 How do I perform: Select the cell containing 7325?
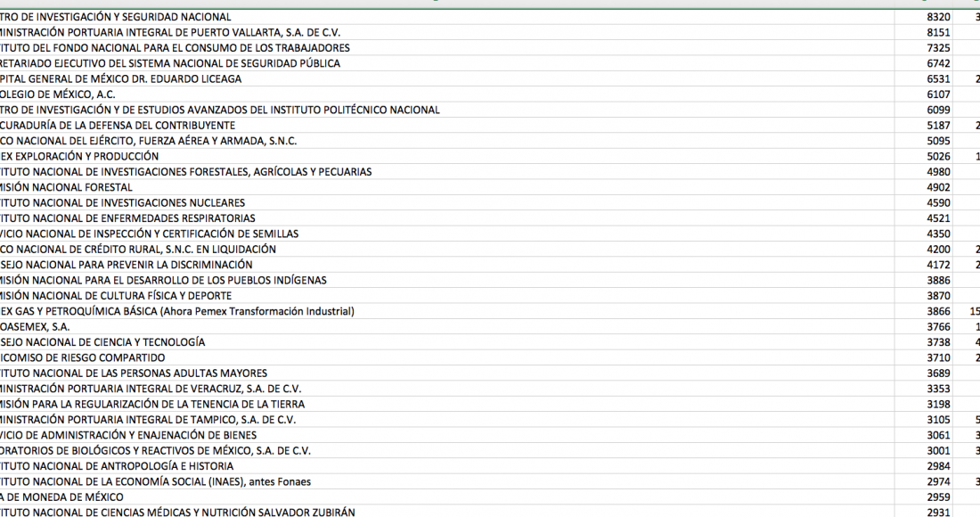(x=938, y=47)
